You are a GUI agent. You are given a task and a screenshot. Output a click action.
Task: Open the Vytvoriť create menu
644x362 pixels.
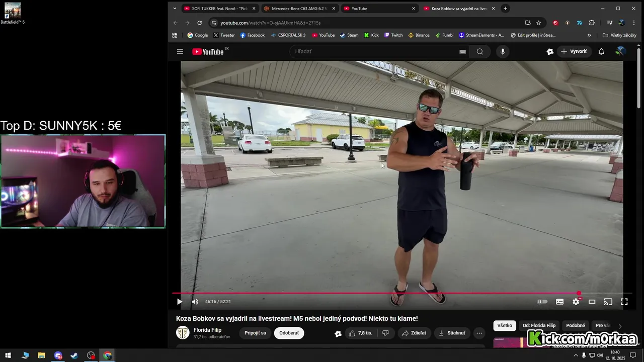(x=574, y=51)
